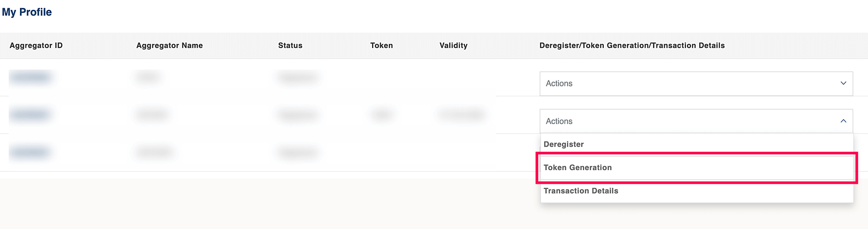
Task: Open the first row's Actions dropdown
Action: coord(696,84)
